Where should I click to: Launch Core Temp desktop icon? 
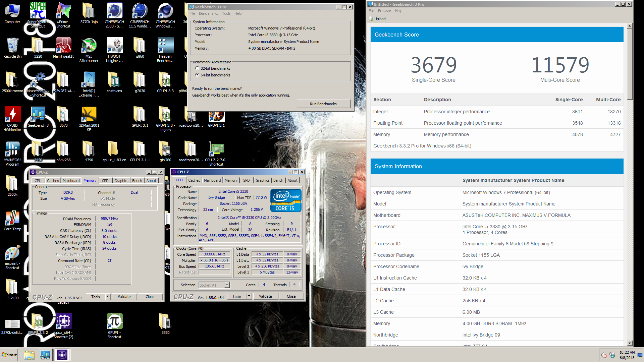tap(12, 220)
